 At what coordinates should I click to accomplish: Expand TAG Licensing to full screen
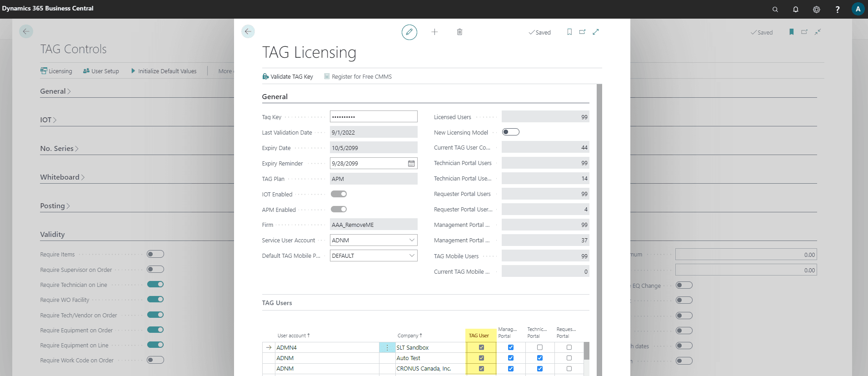pyautogui.click(x=596, y=32)
